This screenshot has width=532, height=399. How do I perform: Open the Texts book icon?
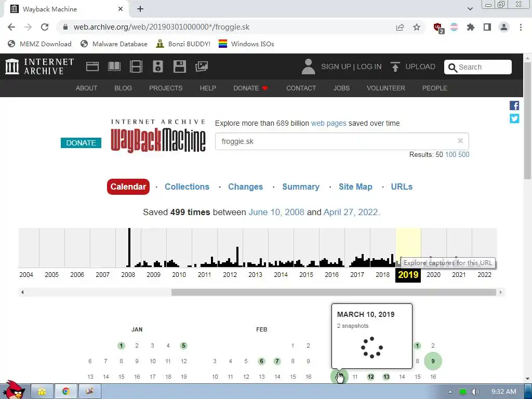114,66
